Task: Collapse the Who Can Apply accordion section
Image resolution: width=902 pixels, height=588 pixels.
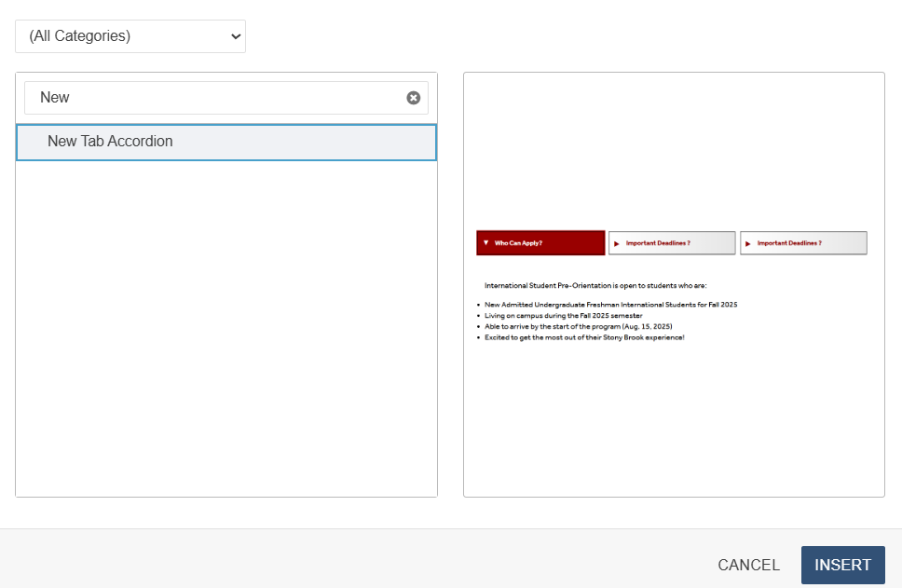Action: pos(540,242)
